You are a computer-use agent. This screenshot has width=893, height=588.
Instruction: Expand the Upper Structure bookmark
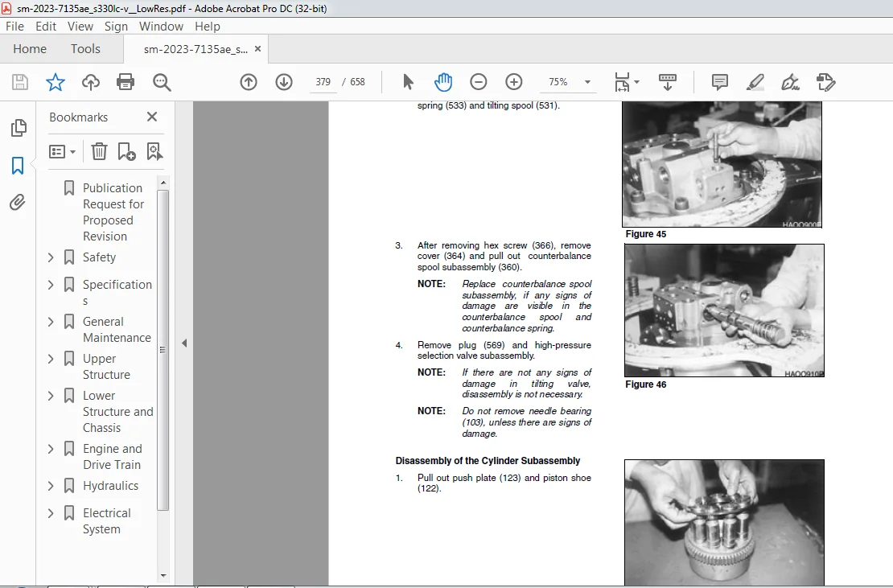(51, 359)
